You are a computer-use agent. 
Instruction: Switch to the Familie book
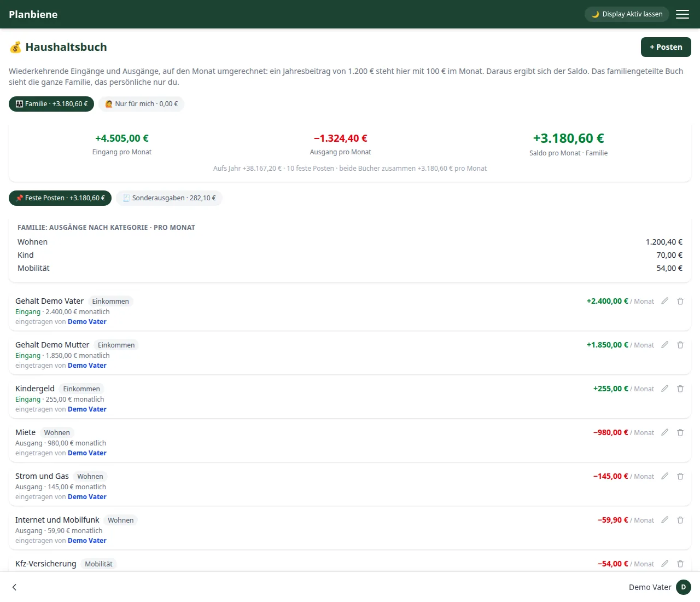(51, 104)
